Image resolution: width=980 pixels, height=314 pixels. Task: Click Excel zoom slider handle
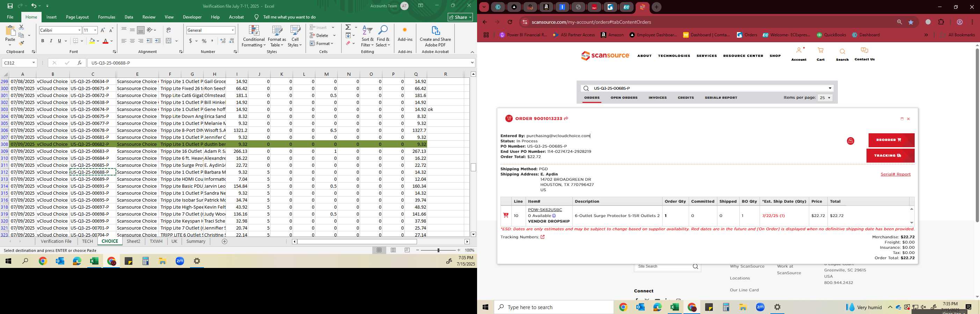click(438, 250)
